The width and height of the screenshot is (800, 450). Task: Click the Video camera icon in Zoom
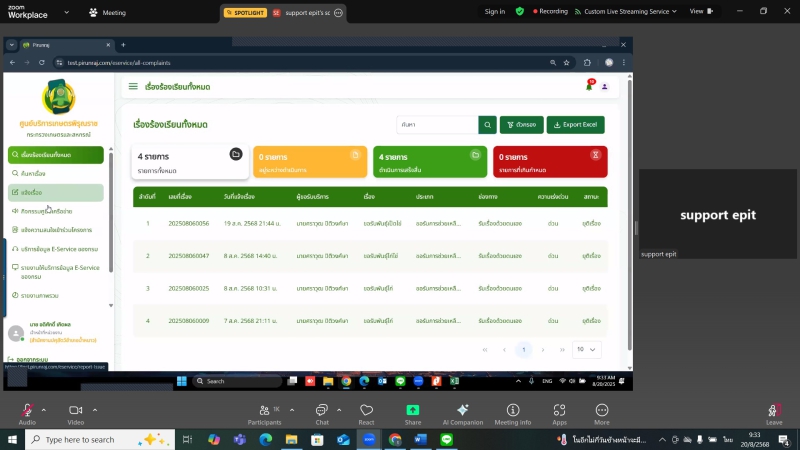[x=76, y=410]
